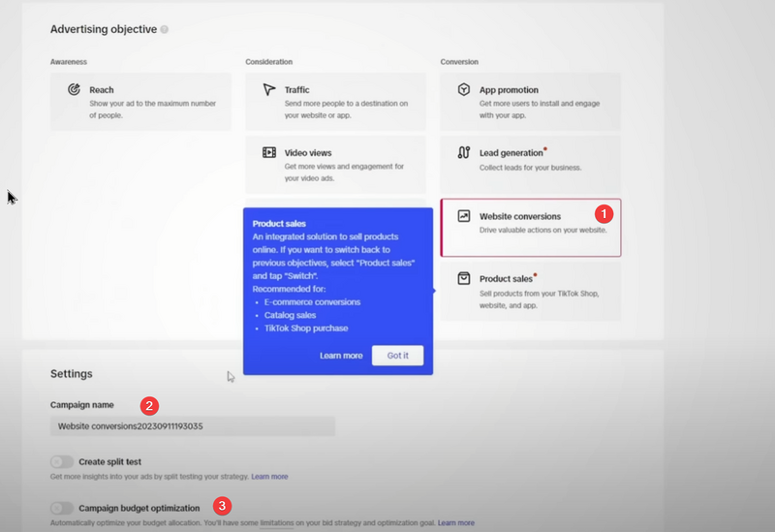Turn on Campaign budget optimization toggle
Screen dimensions: 775x532
(62, 508)
